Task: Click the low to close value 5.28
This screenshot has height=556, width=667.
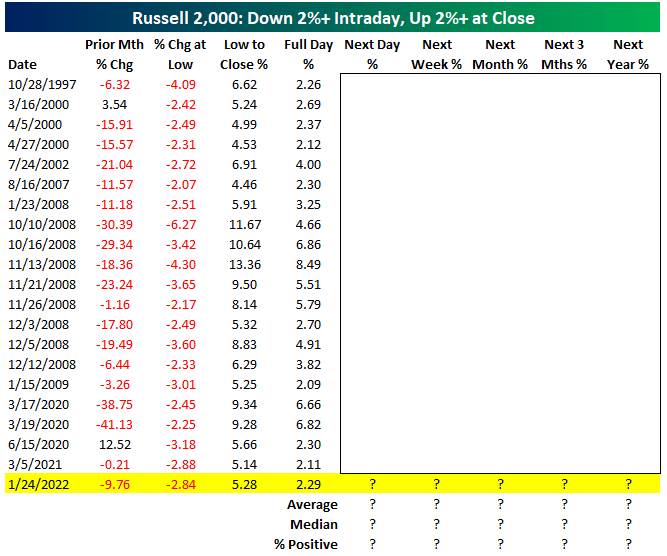Action: click(244, 485)
